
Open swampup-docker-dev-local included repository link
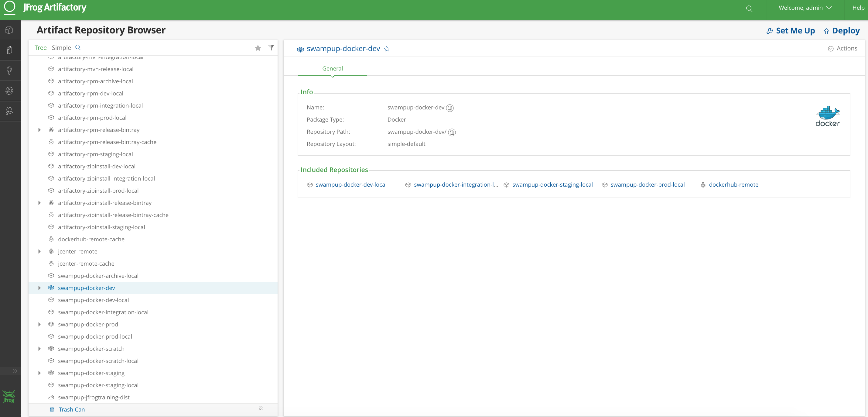pos(351,185)
